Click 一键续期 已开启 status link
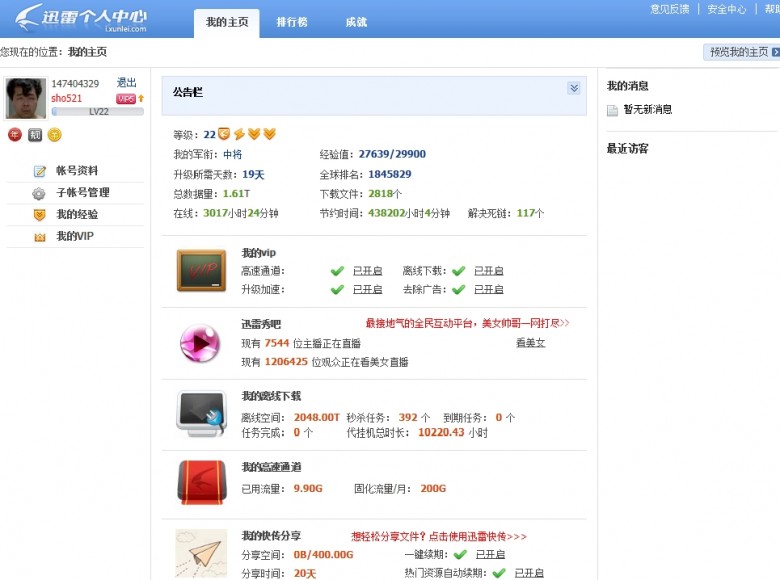Image resolution: width=780 pixels, height=580 pixels. pyautogui.click(x=490, y=555)
